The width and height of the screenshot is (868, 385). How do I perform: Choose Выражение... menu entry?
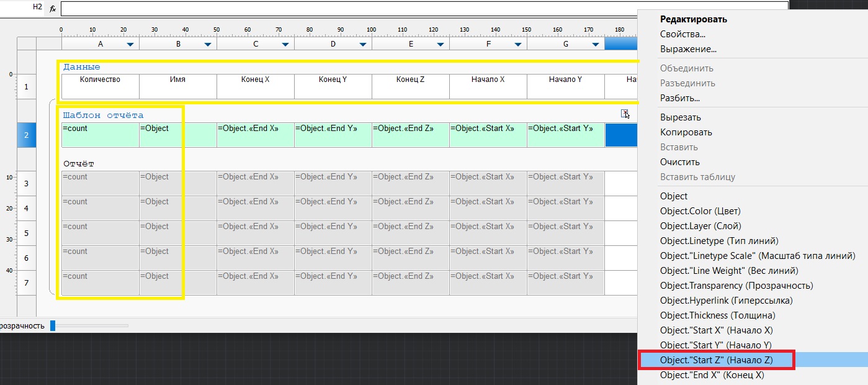tap(688, 49)
